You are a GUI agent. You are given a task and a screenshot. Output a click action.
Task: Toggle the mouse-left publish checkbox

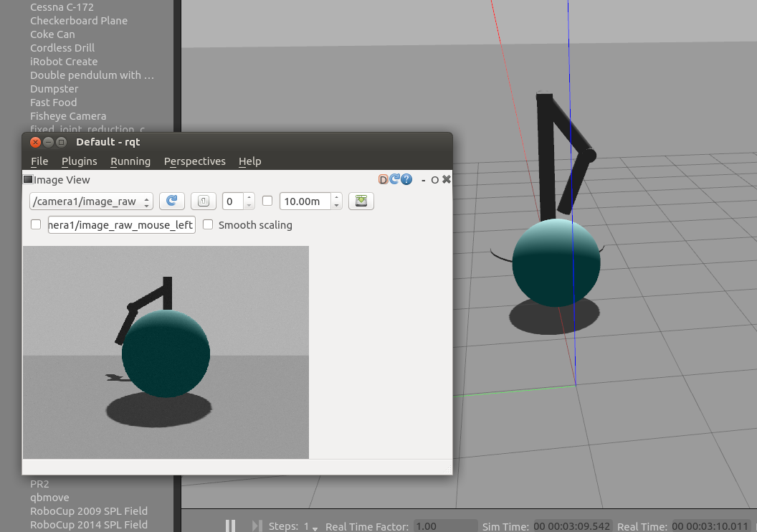tap(35, 224)
